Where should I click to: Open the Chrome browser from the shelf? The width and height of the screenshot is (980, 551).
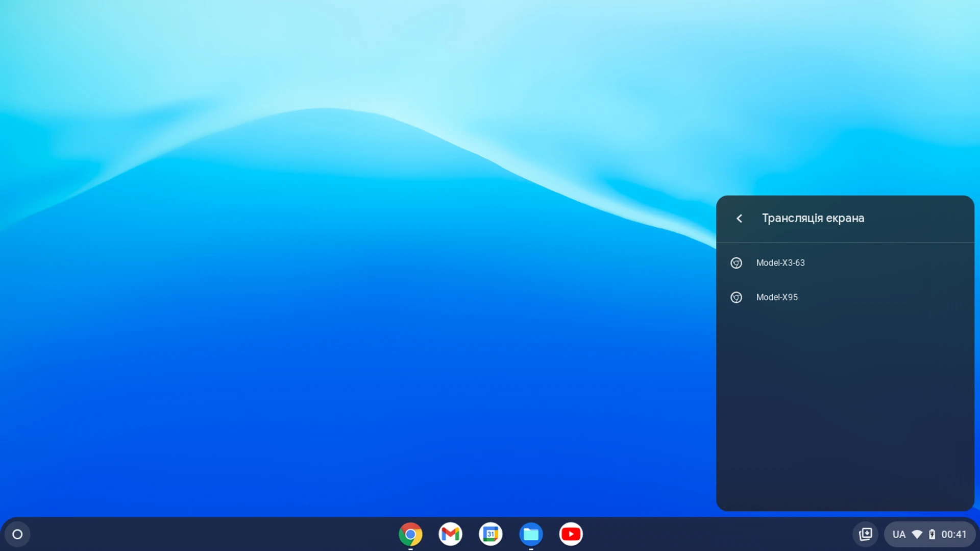pyautogui.click(x=410, y=534)
